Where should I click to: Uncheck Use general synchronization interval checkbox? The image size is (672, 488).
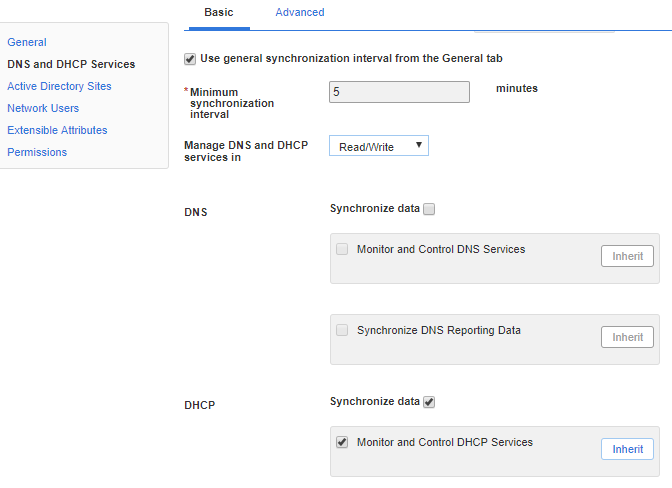pos(191,59)
